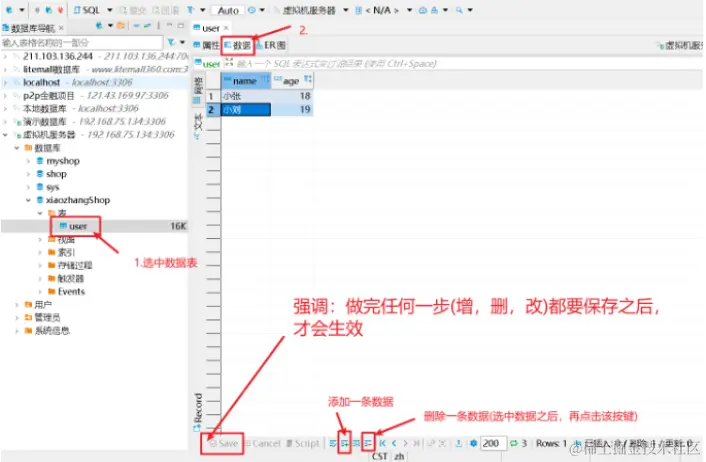Close the user editor tab
Screen dimensions: 706x462
[x=226, y=28]
